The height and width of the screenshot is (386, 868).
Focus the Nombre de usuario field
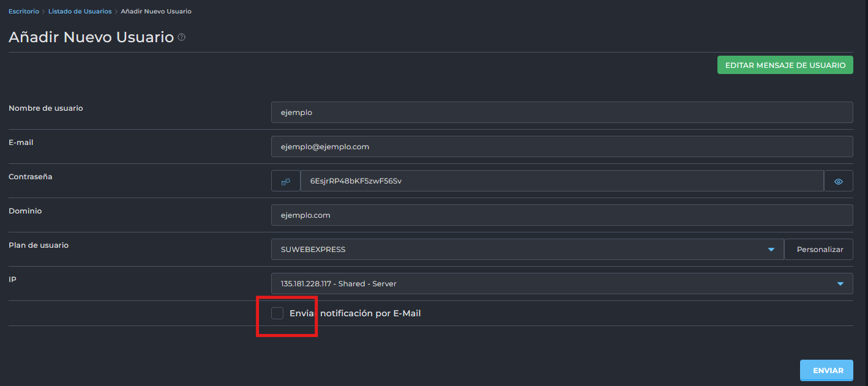[561, 113]
